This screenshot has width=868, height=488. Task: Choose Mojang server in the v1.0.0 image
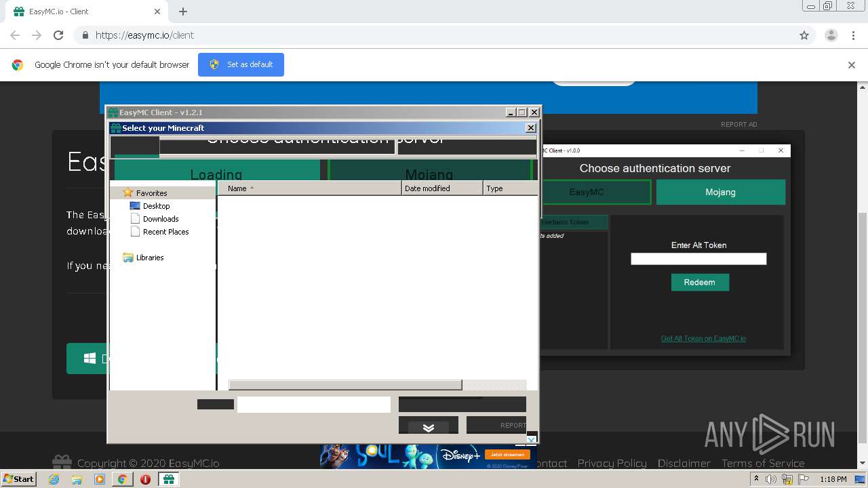pyautogui.click(x=720, y=192)
